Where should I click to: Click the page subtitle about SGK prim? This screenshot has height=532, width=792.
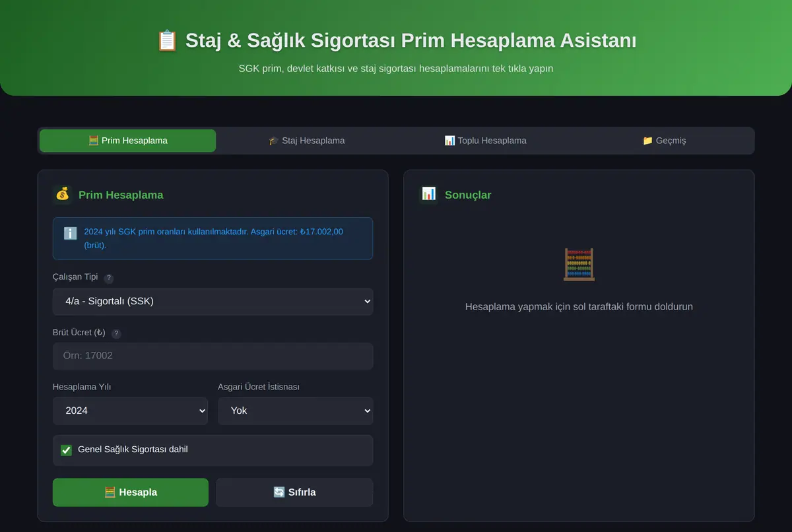point(396,69)
